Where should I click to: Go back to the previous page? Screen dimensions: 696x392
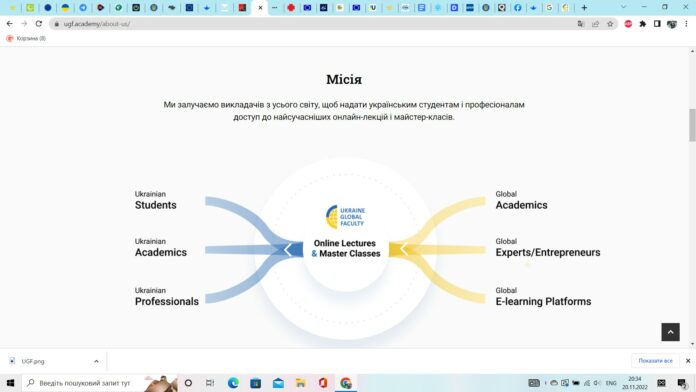(9, 24)
